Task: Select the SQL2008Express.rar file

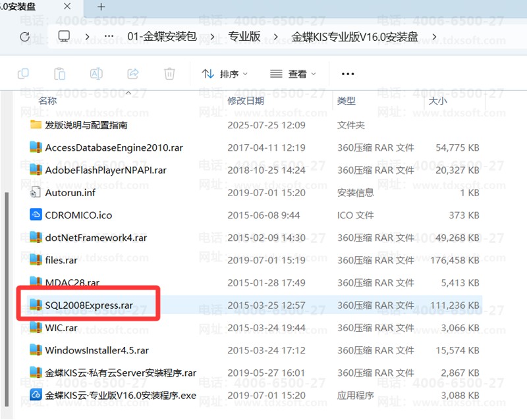Action: (91, 305)
